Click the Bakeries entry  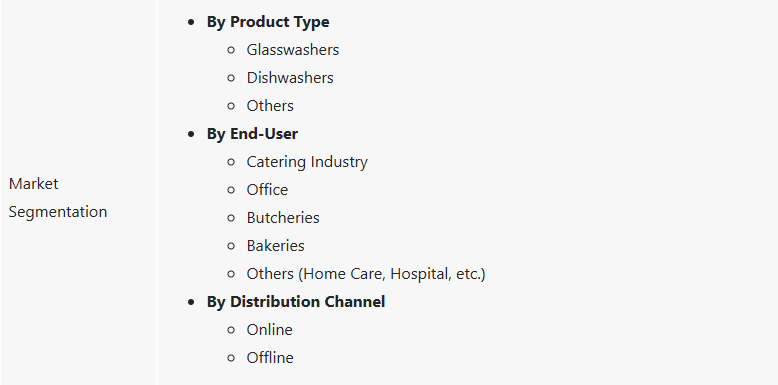[275, 246]
